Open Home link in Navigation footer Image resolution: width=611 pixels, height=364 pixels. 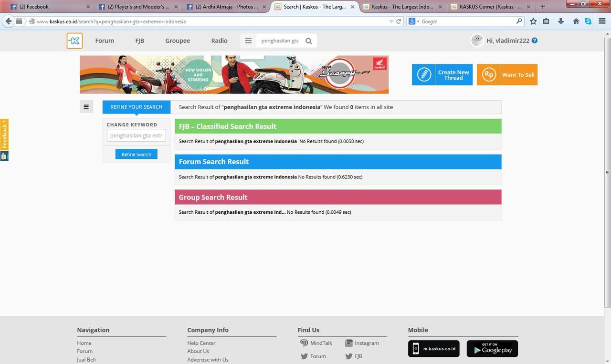(x=84, y=343)
